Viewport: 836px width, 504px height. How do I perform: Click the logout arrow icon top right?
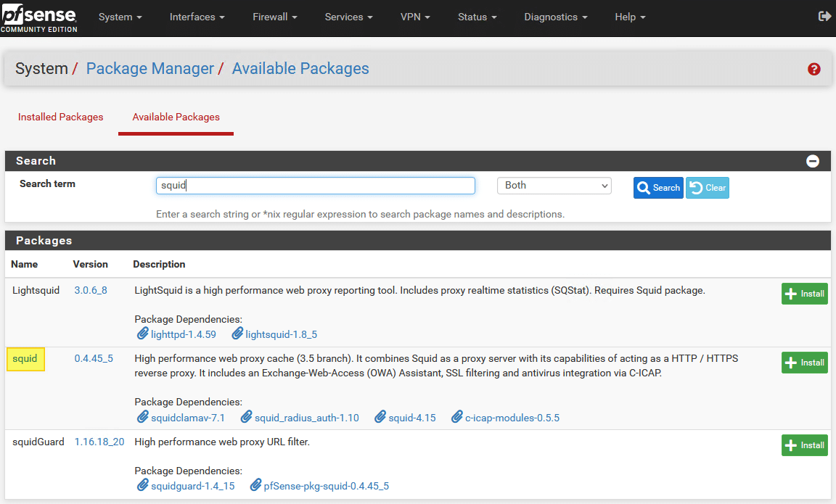pos(824,16)
